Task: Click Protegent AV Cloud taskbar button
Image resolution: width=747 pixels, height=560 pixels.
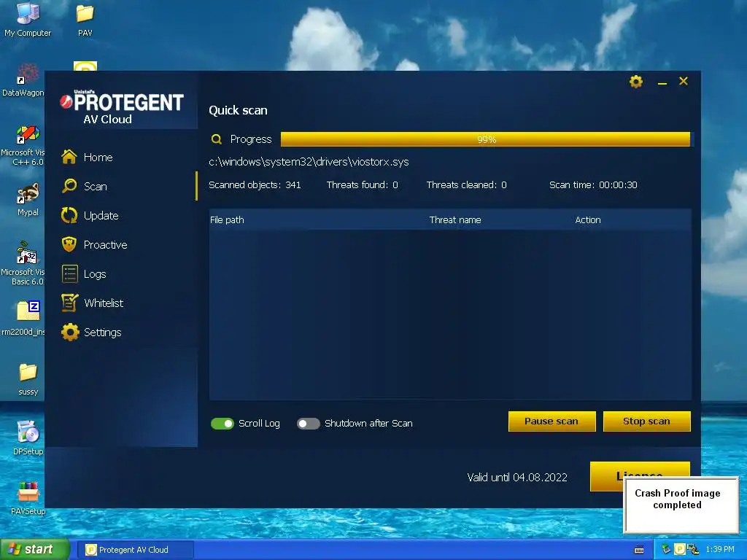Action: click(135, 550)
